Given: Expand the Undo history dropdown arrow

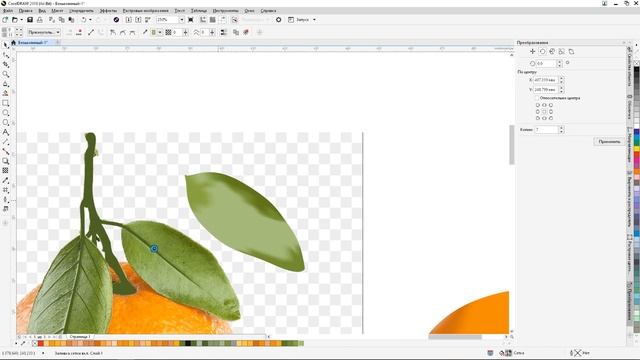Looking at the screenshot, I should (x=90, y=20).
